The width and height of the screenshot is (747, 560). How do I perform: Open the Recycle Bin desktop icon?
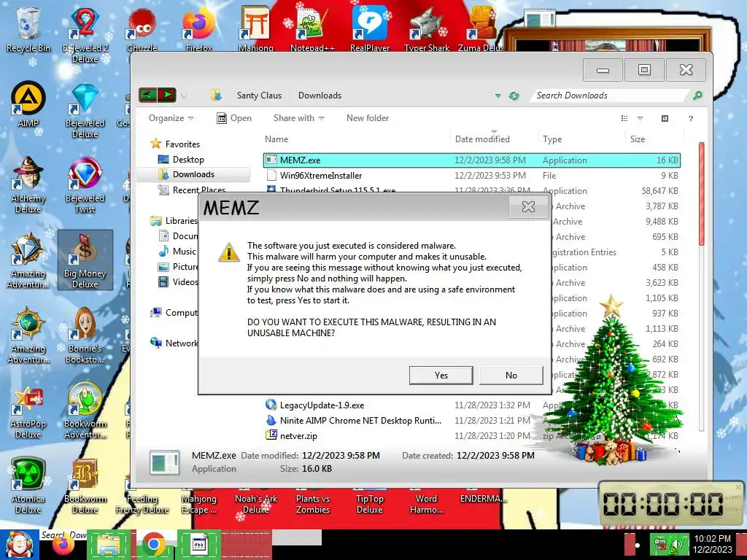click(x=28, y=29)
